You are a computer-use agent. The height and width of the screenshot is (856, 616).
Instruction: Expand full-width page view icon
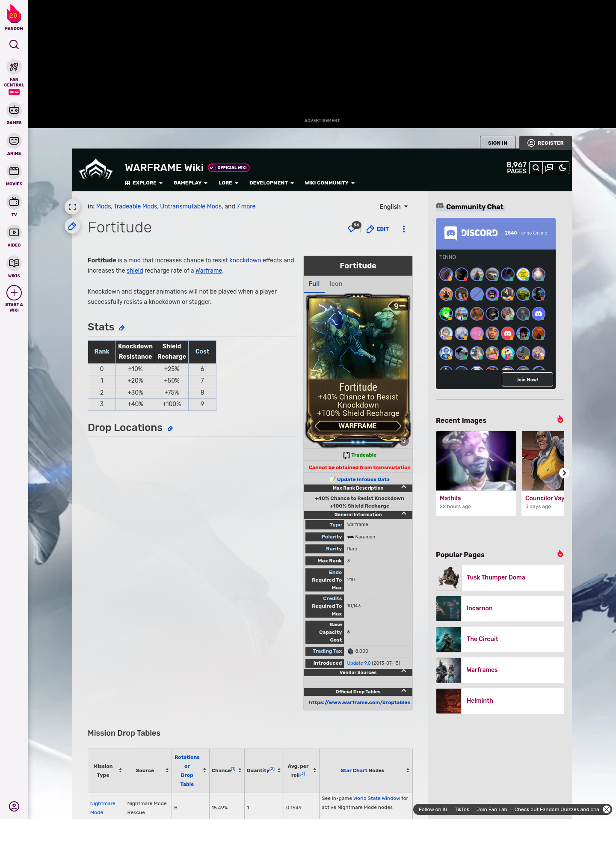point(72,207)
